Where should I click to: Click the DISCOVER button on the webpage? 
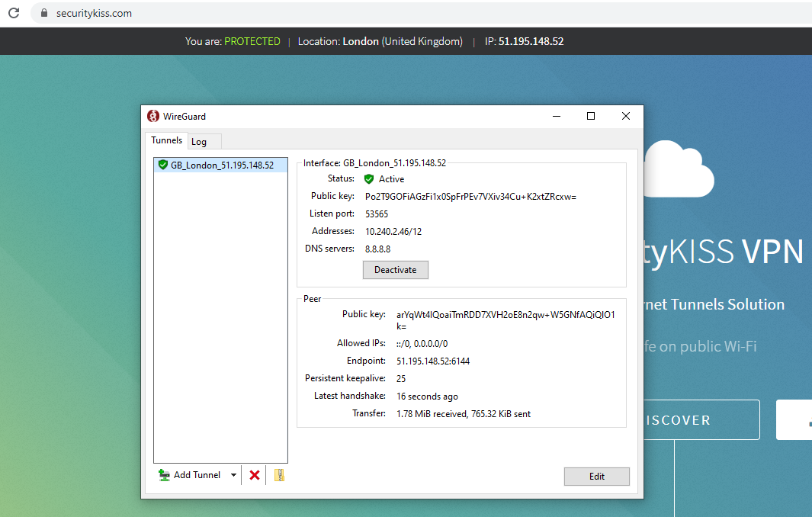coord(701,420)
